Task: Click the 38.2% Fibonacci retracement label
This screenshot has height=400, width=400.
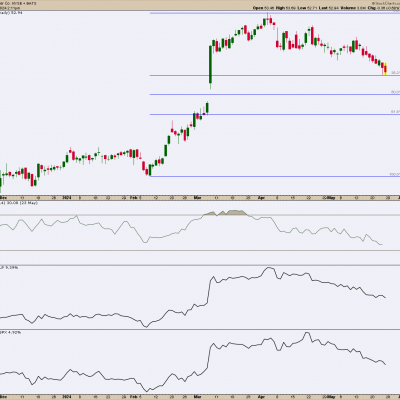Action: coord(395,72)
